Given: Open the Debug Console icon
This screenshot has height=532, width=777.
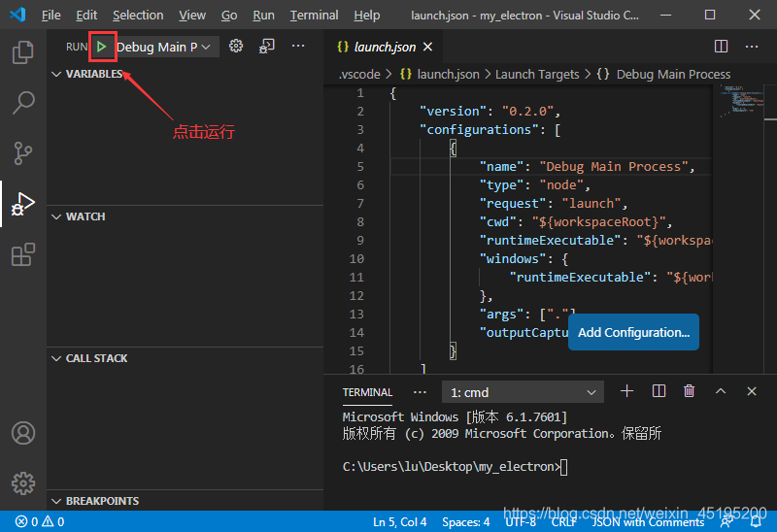Looking at the screenshot, I should tap(266, 46).
